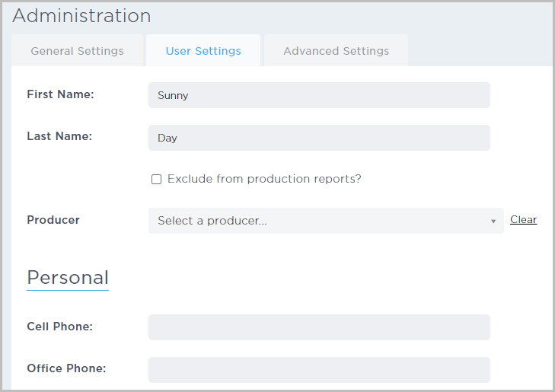Image resolution: width=555 pixels, height=392 pixels.
Task: Click the Last Name label
Action: [x=59, y=136]
